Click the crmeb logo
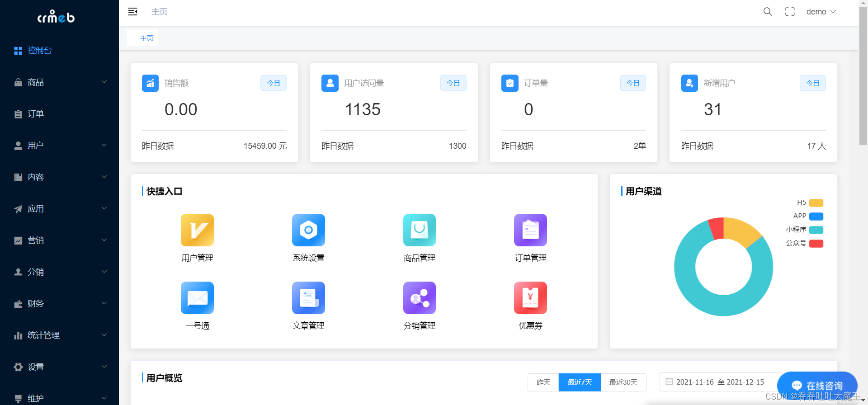The height and width of the screenshot is (405, 868). click(56, 17)
